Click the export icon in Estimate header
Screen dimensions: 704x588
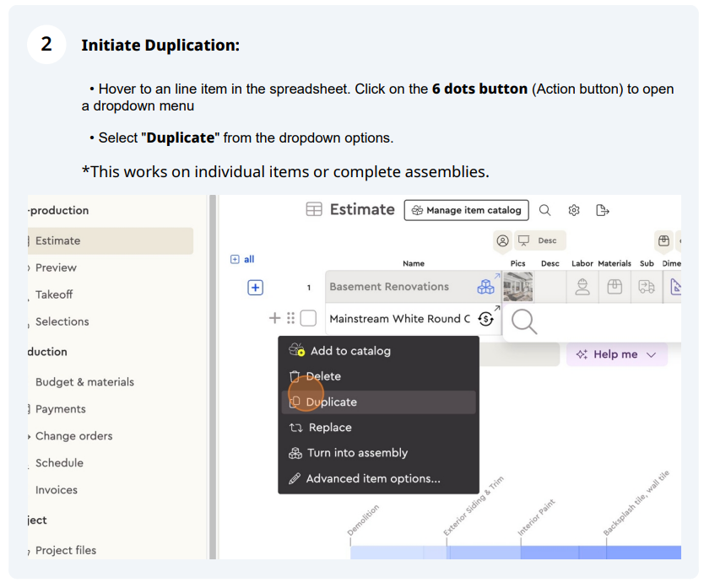[602, 210]
